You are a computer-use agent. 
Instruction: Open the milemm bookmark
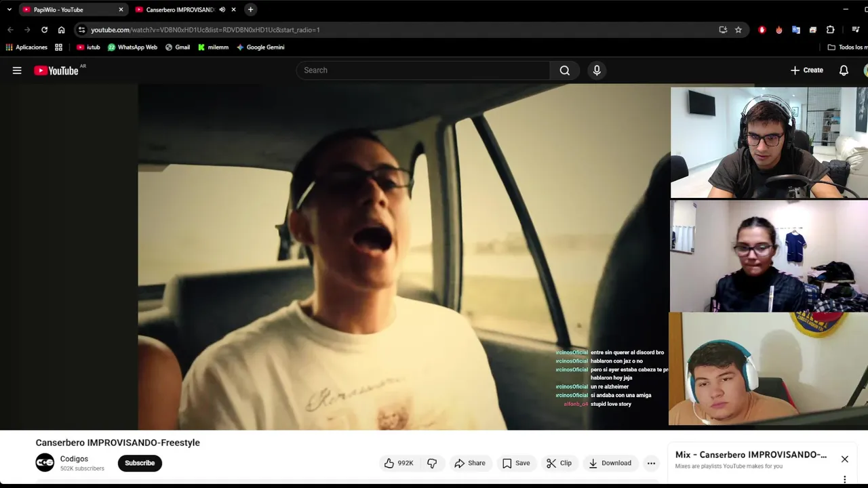tap(213, 47)
